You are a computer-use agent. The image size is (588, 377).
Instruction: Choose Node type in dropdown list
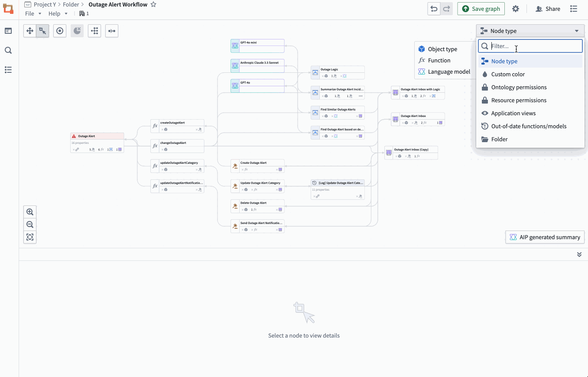point(530,61)
